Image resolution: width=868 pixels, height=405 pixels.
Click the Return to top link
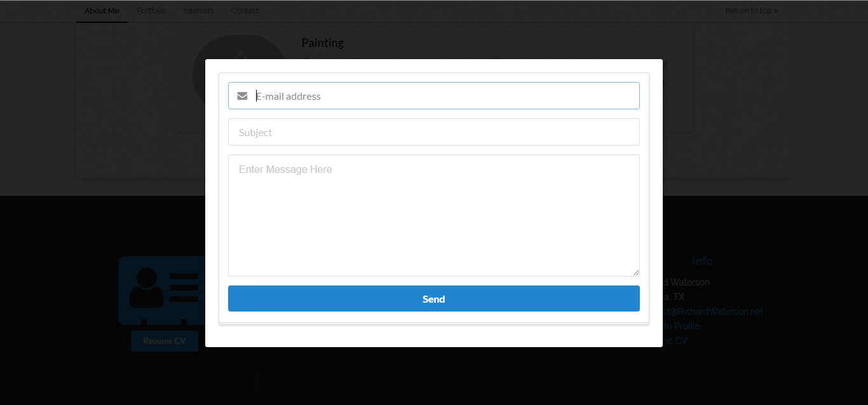coord(748,10)
